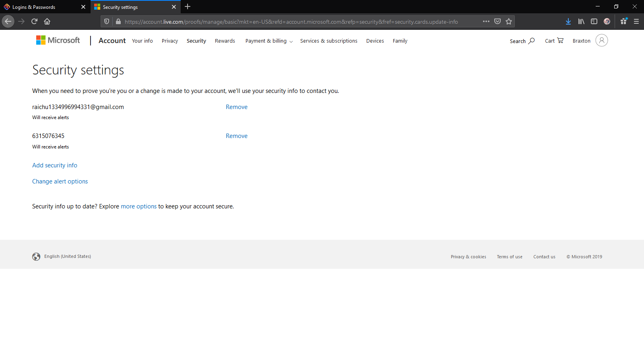Click Change alert options
Viewport: 644px width, 346px height.
tap(60, 181)
